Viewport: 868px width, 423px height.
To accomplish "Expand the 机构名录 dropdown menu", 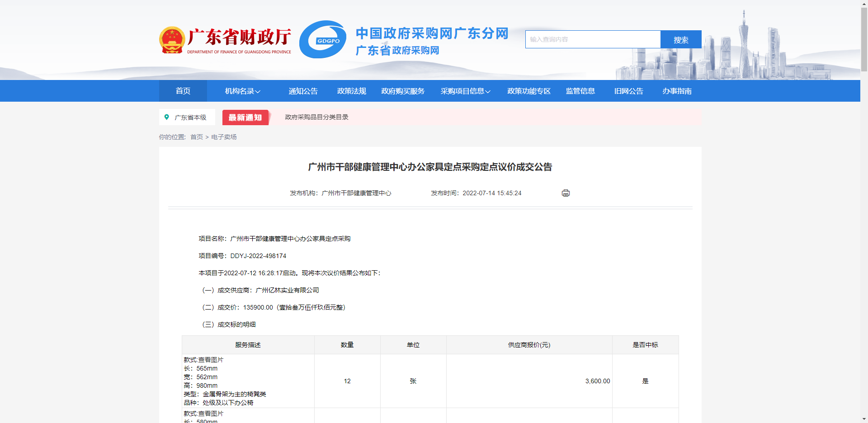I will pyautogui.click(x=243, y=91).
